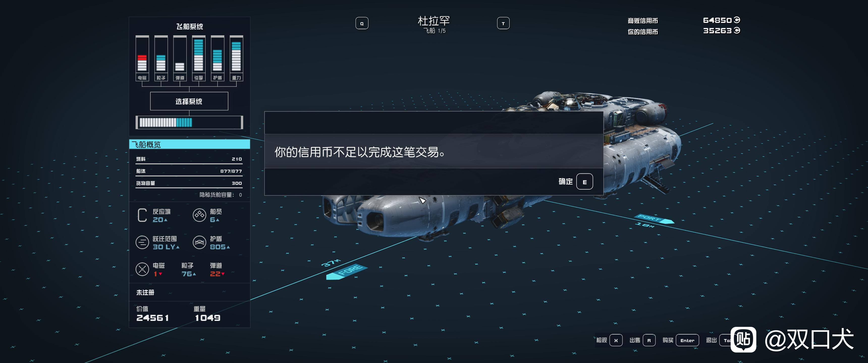The image size is (868, 363).
Task: Click the crew 船员 icon
Action: pos(199,215)
